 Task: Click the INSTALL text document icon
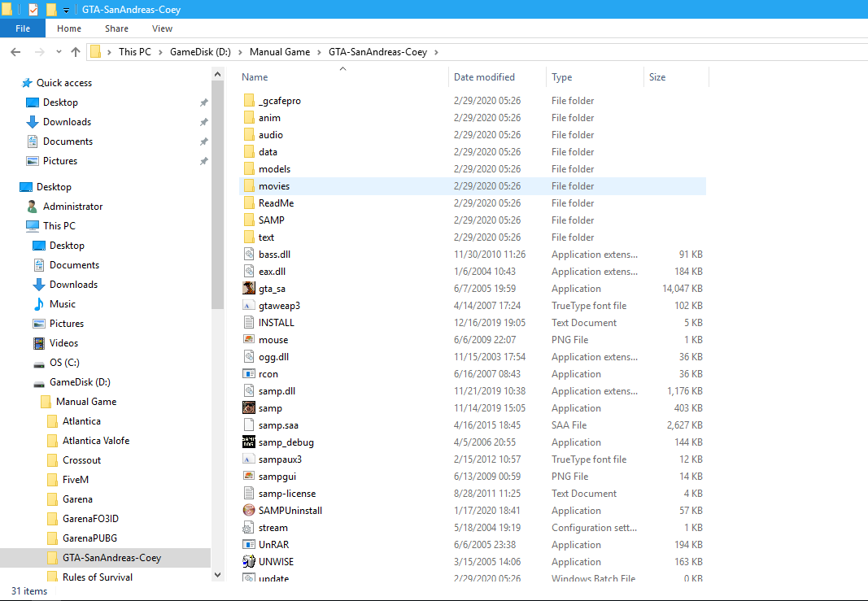249,323
